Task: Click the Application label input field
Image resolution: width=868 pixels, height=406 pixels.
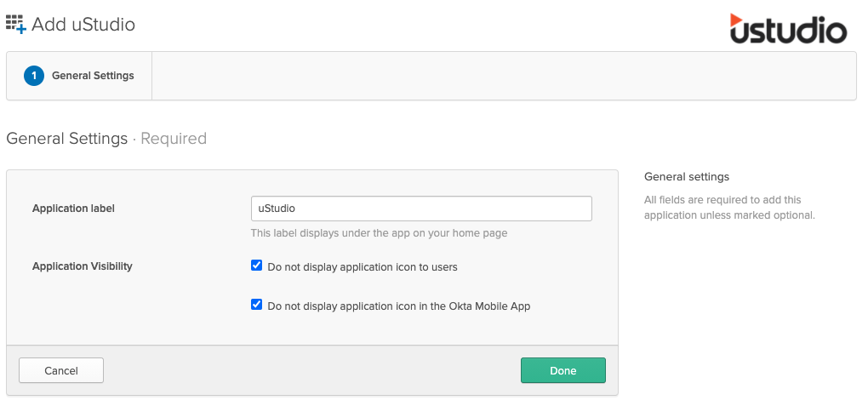Action: pos(421,209)
